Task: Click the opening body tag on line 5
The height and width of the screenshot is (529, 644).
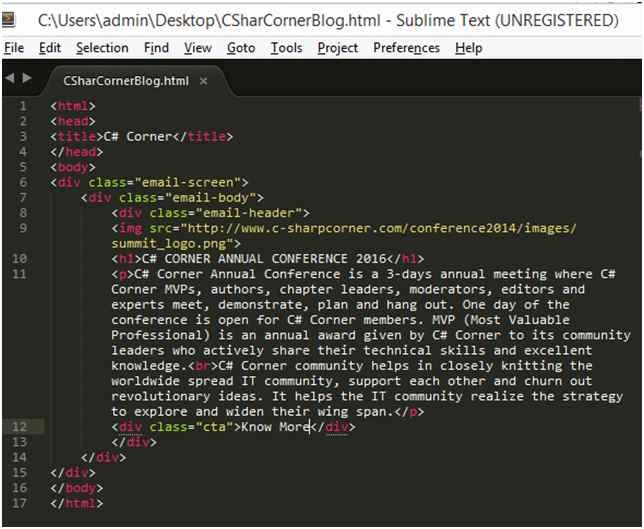Action: click(73, 168)
